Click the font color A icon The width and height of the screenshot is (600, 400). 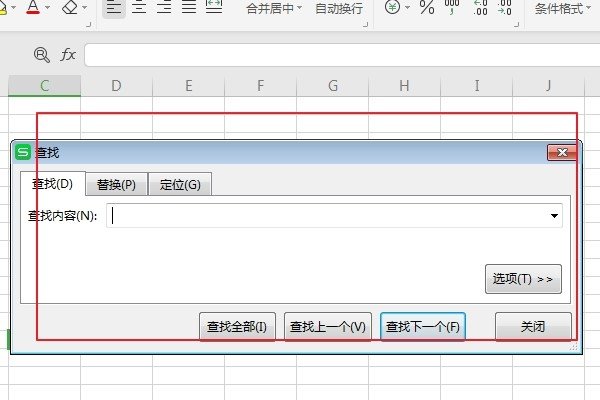(33, 7)
